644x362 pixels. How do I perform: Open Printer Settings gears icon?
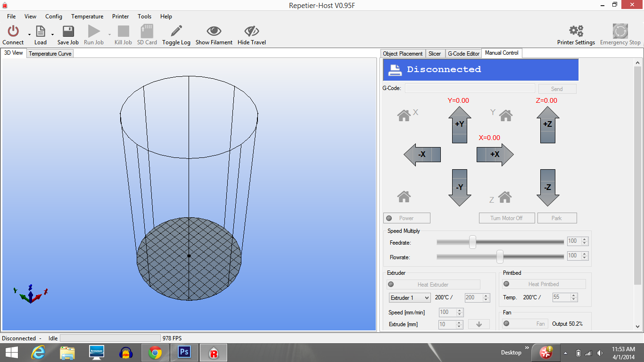pos(576,32)
